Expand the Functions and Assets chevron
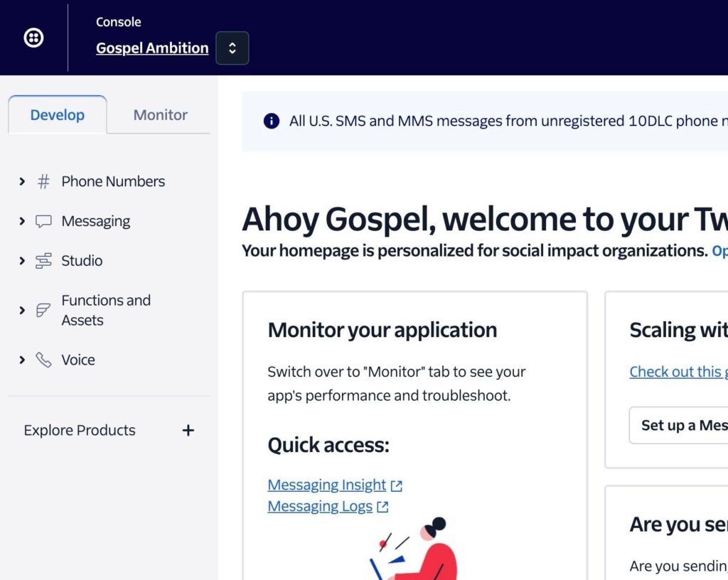 22,311
